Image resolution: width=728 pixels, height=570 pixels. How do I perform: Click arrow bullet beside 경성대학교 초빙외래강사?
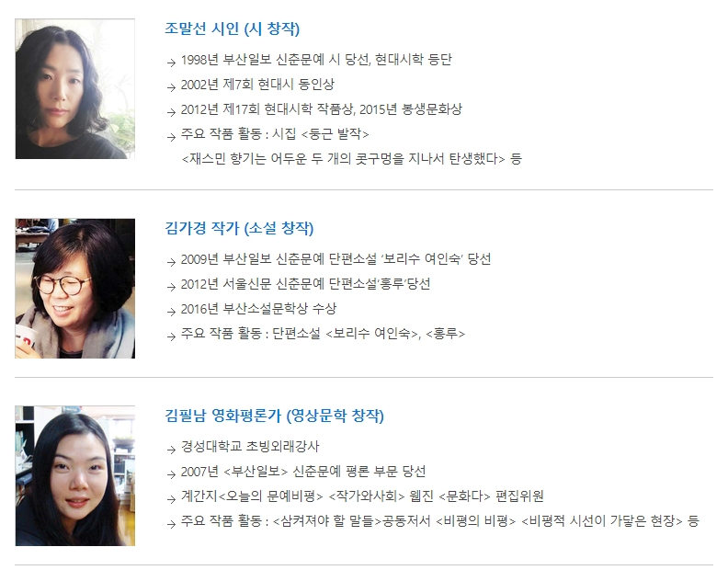tap(171, 450)
